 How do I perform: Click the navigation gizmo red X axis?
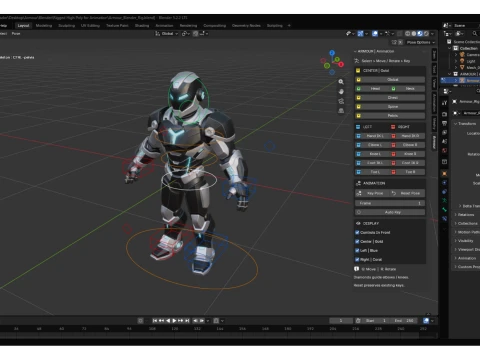click(x=341, y=64)
